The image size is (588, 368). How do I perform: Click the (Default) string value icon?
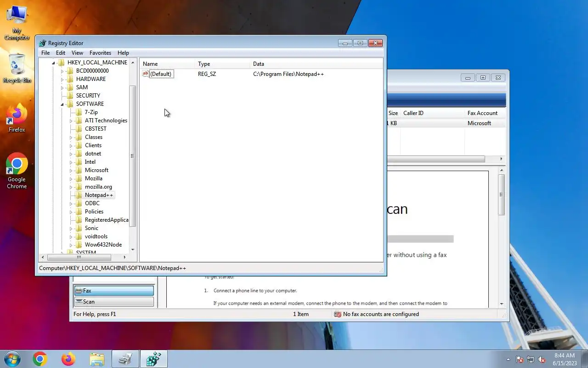pyautogui.click(x=146, y=74)
